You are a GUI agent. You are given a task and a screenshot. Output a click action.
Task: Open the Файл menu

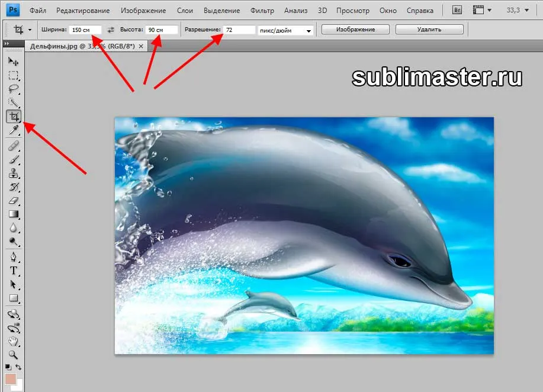pyautogui.click(x=38, y=11)
